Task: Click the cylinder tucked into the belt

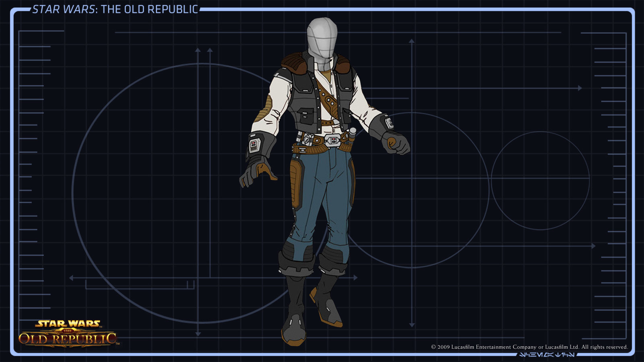Action: 352,136
